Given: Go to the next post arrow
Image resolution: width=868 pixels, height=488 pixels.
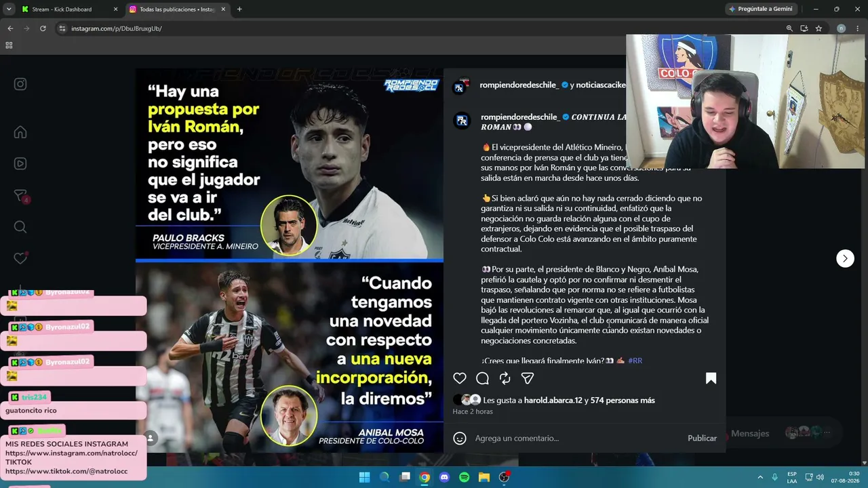Looking at the screenshot, I should point(845,258).
